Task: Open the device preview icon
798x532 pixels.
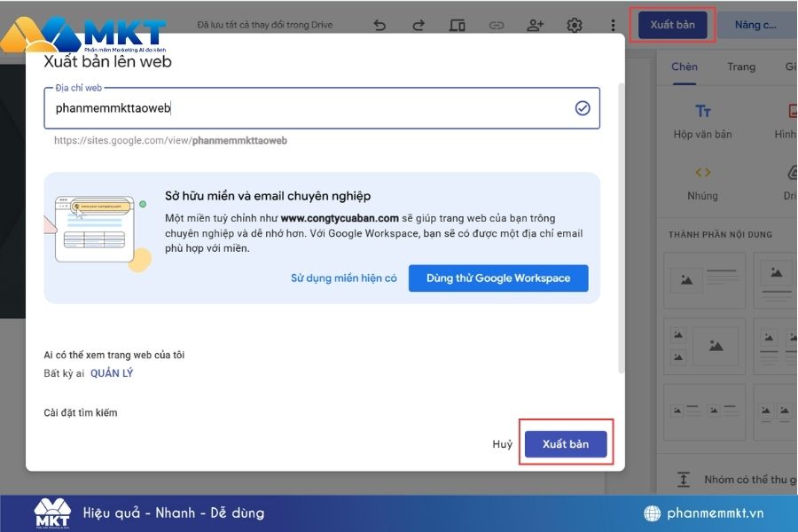Action: tap(457, 25)
